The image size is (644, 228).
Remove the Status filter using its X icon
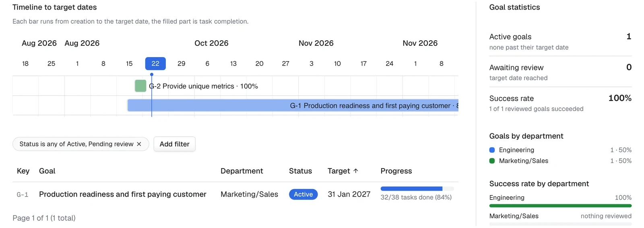[139, 144]
